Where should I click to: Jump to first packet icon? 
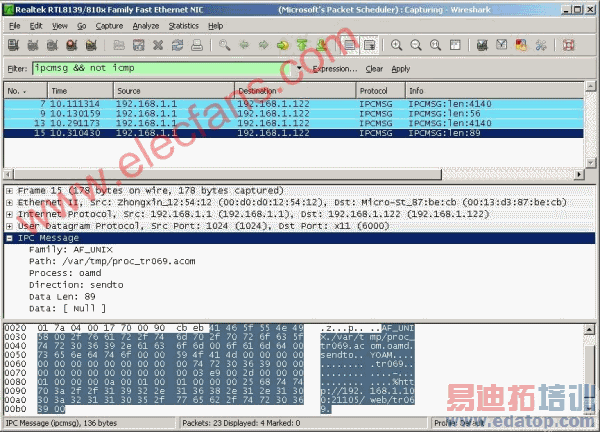[x=302, y=45]
